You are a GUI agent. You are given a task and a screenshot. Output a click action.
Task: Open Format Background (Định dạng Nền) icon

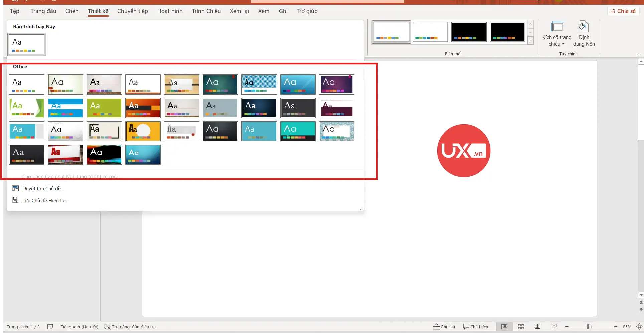pyautogui.click(x=584, y=27)
